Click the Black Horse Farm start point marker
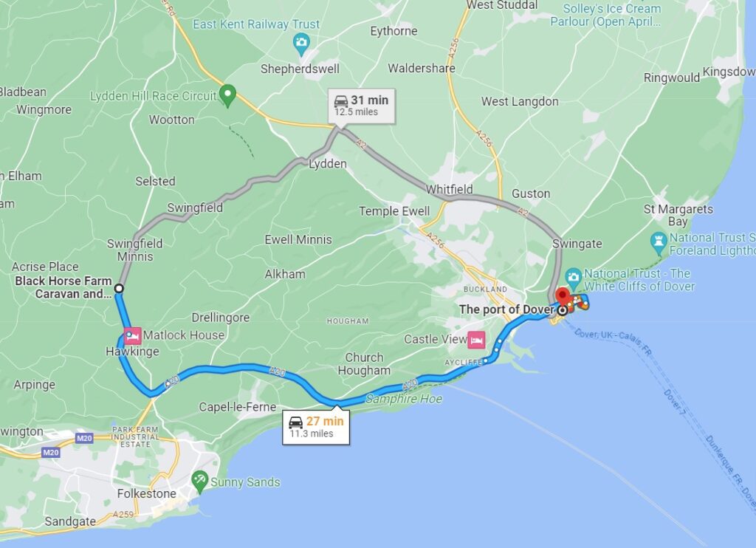Image resolution: width=756 pixels, height=548 pixels. [119, 289]
